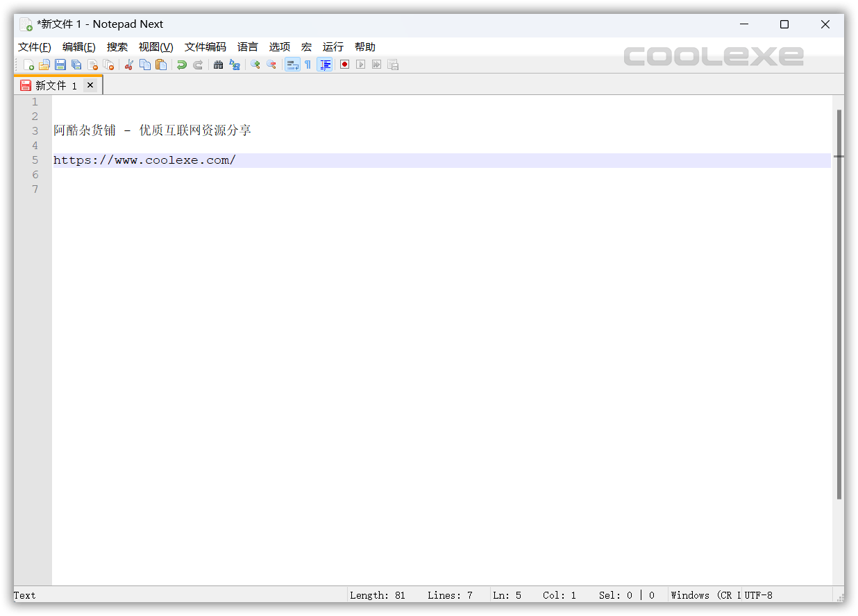Screen dimensions: 858x616
Task: Open the 语言 menu
Action: (x=248, y=46)
